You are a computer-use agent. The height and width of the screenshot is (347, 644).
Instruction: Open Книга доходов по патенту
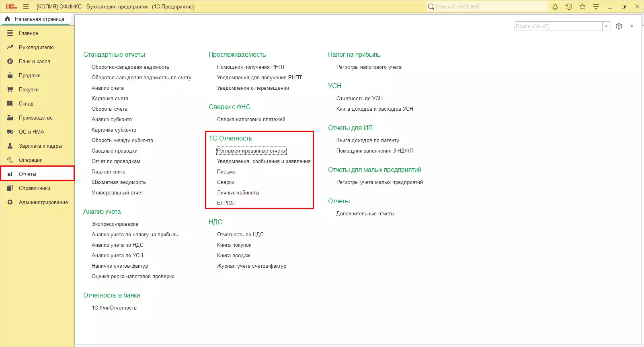coord(368,140)
